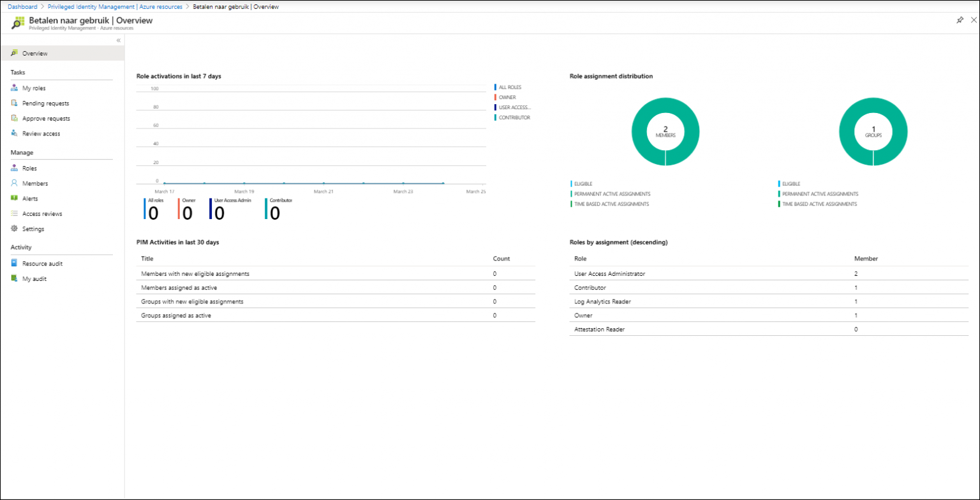
Task: Open the Settings gear under Manage
Action: [x=14, y=229]
